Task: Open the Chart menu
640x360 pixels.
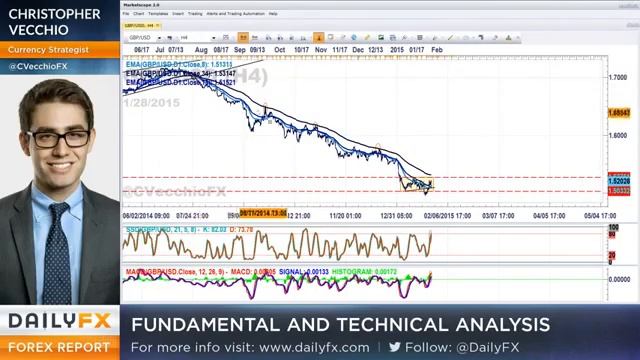Action: [138, 13]
